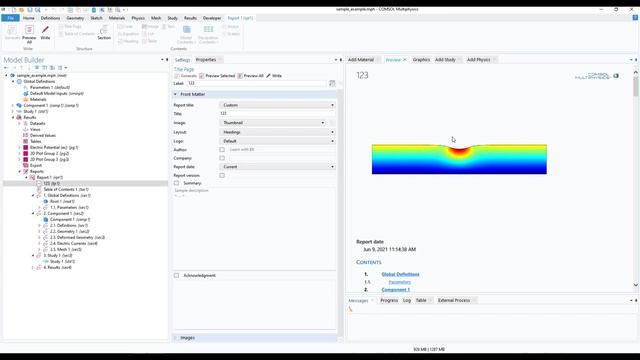The height and width of the screenshot is (360, 640).
Task: Open the Physics ribbon tab
Action: pos(138,18)
